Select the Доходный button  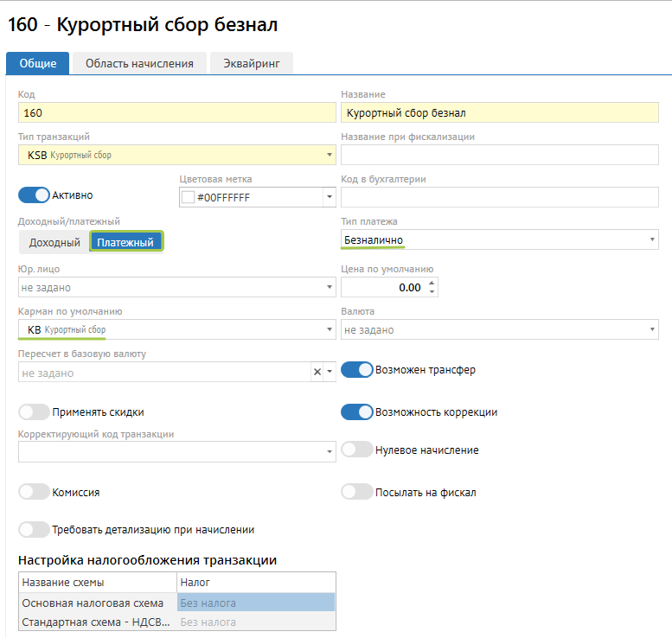(x=54, y=243)
